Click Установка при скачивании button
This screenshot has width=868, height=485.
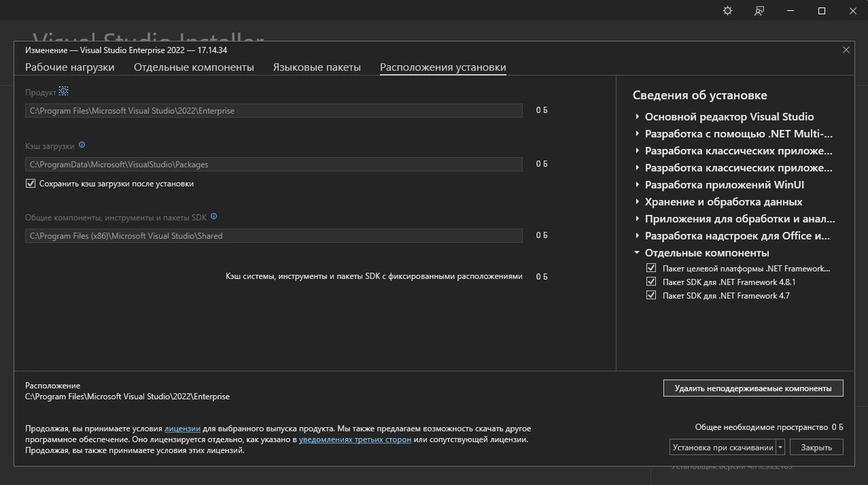(x=723, y=447)
